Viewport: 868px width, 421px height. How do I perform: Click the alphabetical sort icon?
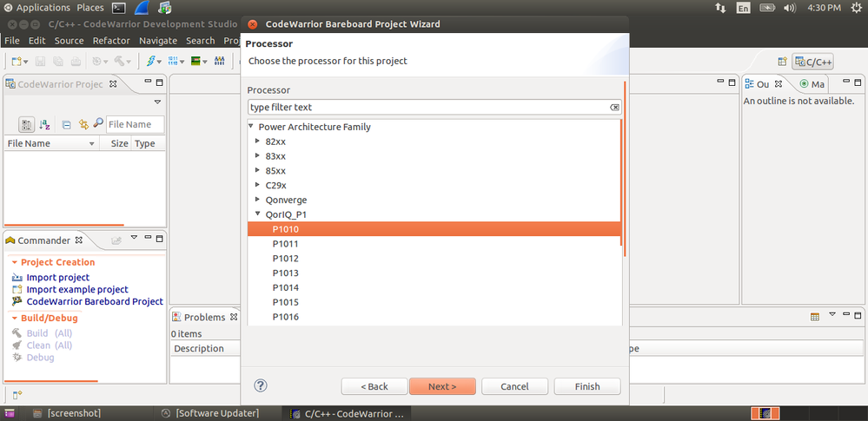pos(45,124)
